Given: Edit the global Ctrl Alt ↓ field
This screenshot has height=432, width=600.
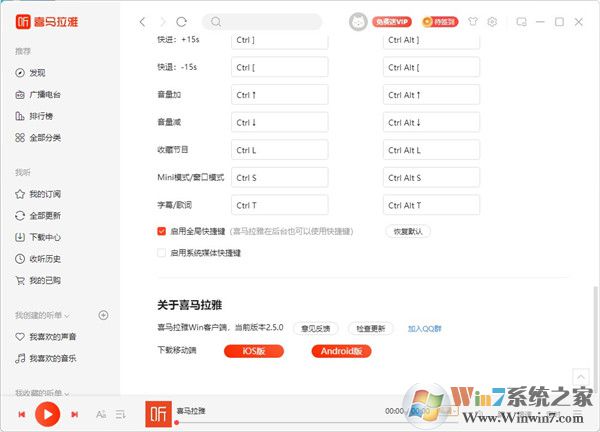Looking at the screenshot, I should pyautogui.click(x=431, y=122).
